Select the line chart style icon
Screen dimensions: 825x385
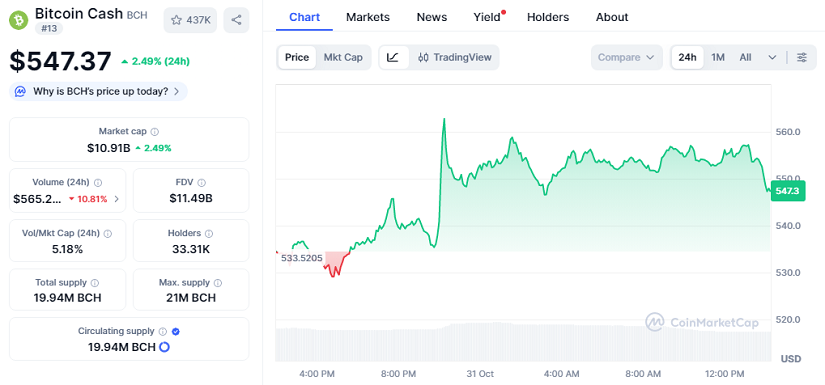tap(393, 57)
